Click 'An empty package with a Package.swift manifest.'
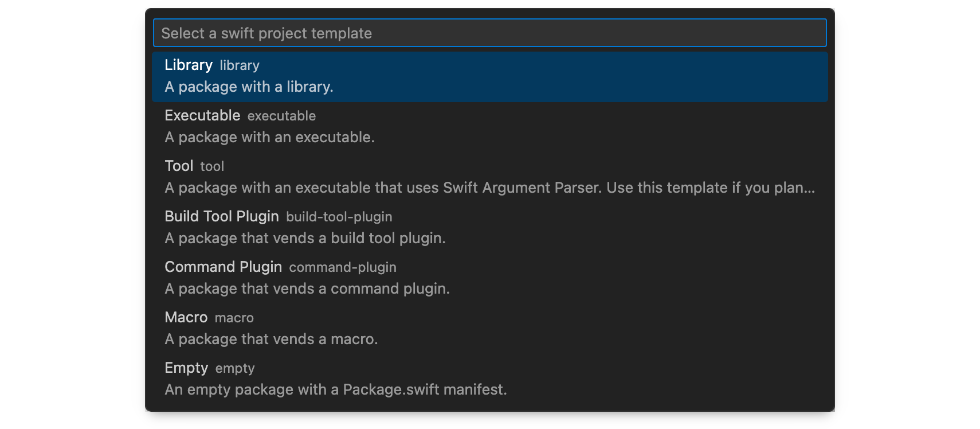 [x=336, y=389]
